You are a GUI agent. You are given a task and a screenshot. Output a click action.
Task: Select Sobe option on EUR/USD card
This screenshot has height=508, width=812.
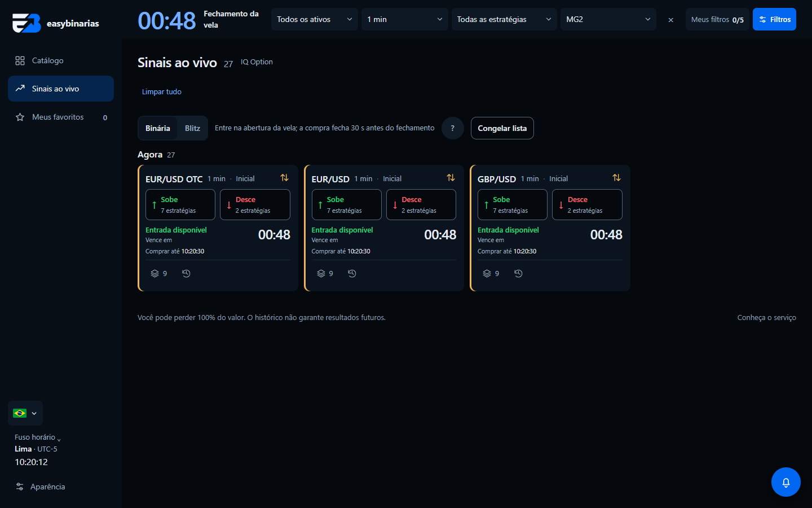pos(346,204)
